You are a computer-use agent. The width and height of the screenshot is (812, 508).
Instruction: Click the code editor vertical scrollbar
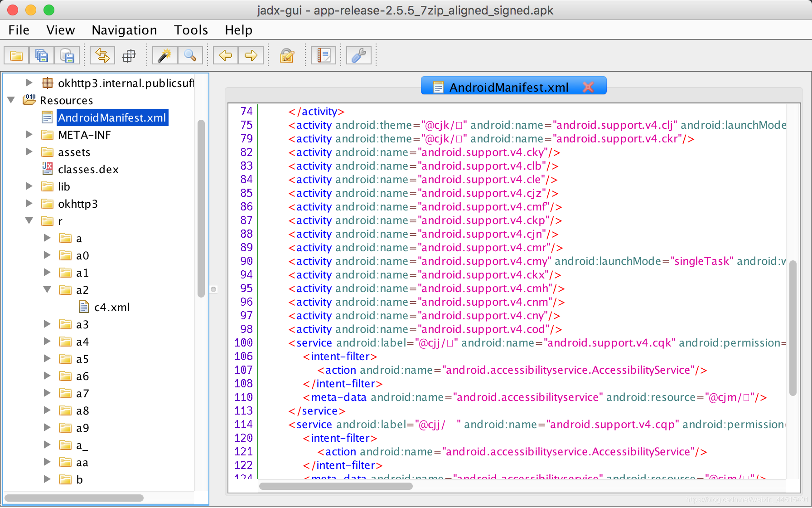tap(793, 328)
